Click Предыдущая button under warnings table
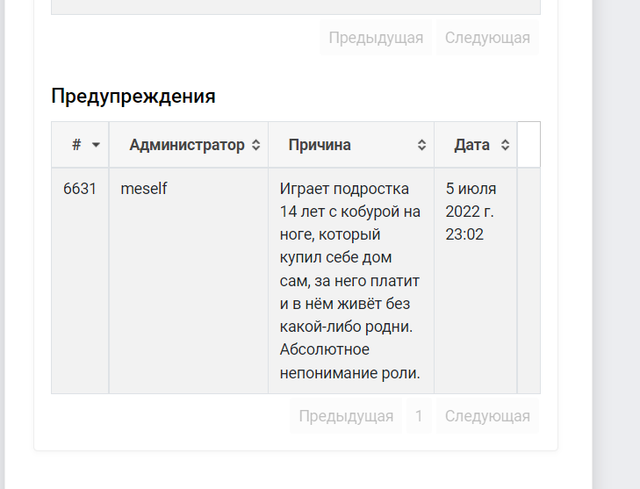The image size is (640, 489). [x=346, y=416]
